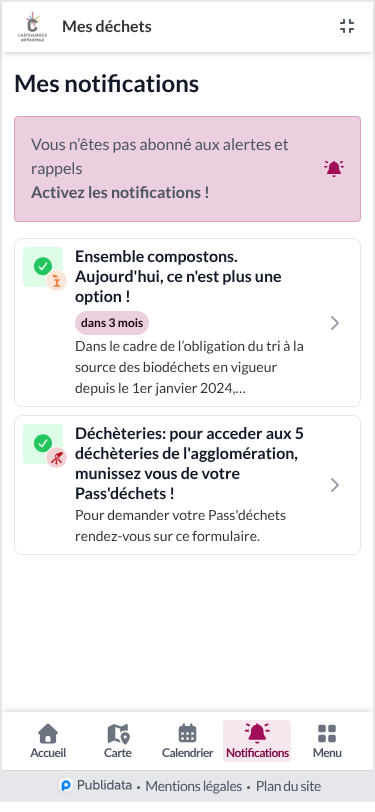Open the Menu grid tab
Screen dimensions: 375x812
327,741
